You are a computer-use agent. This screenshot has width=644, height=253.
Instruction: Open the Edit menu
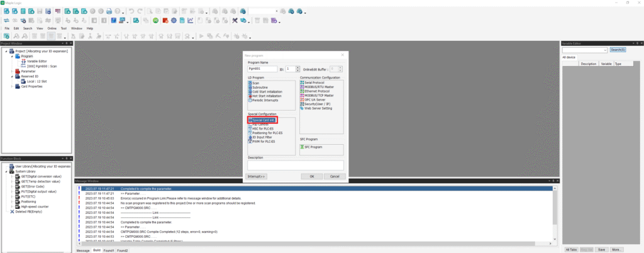(x=16, y=28)
